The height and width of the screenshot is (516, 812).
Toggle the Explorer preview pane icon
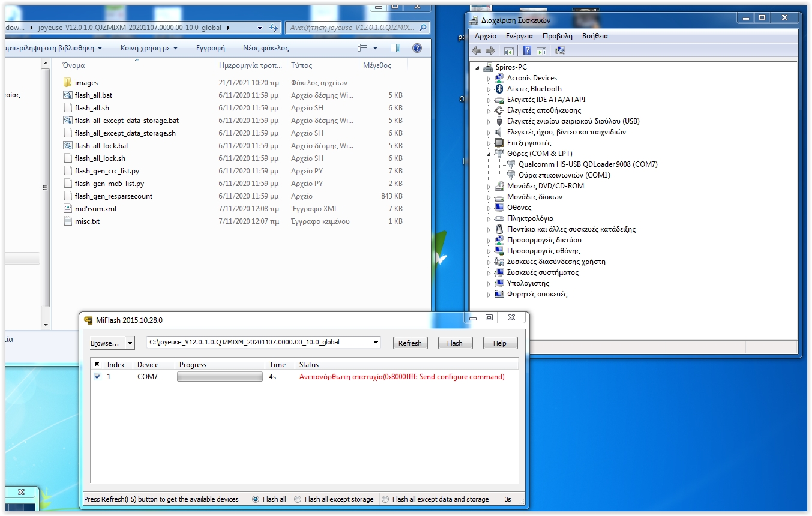pos(395,48)
